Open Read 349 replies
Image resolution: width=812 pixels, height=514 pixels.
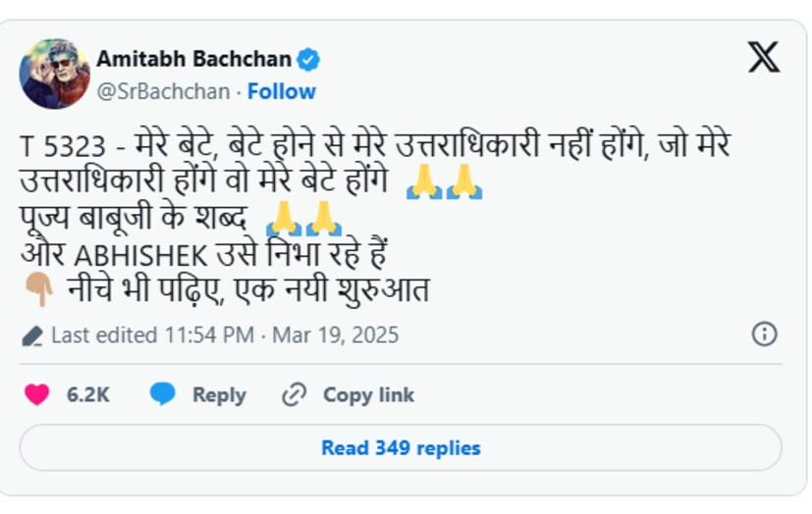(x=401, y=448)
